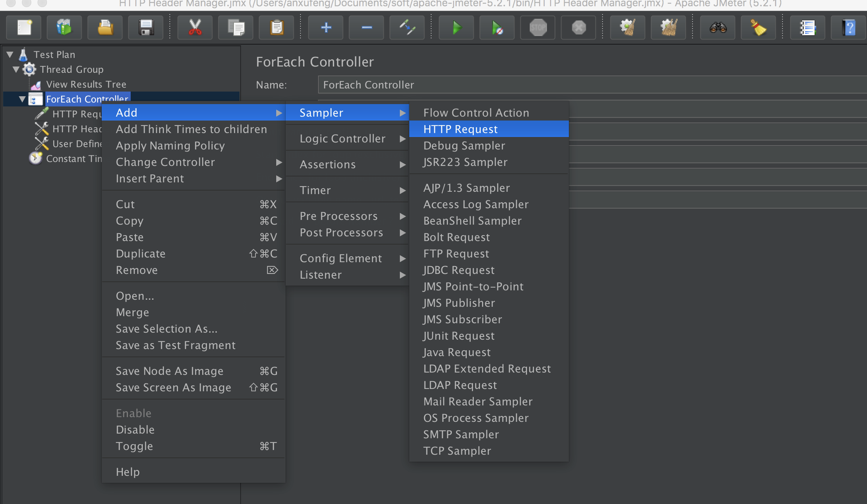Choose Debug Sampler from the list
Image resolution: width=867 pixels, height=504 pixels.
point(464,146)
